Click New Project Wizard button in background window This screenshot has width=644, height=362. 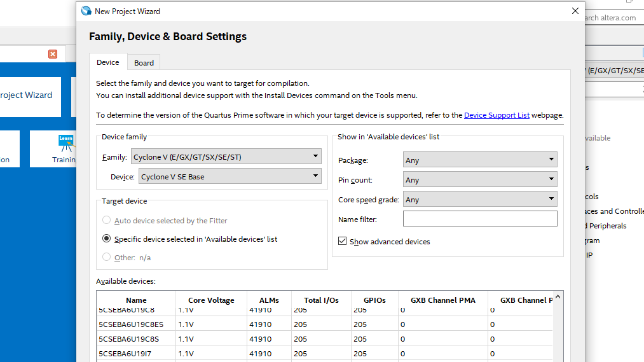click(31, 97)
